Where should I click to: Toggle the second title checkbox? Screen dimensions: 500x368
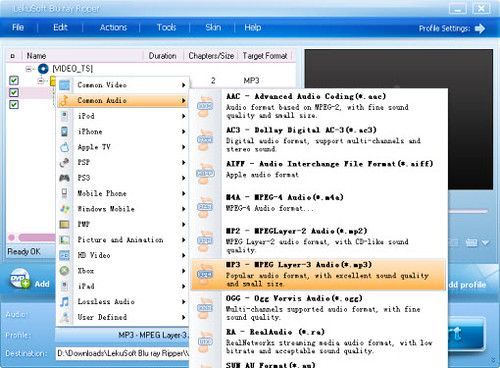pyautogui.click(x=14, y=93)
